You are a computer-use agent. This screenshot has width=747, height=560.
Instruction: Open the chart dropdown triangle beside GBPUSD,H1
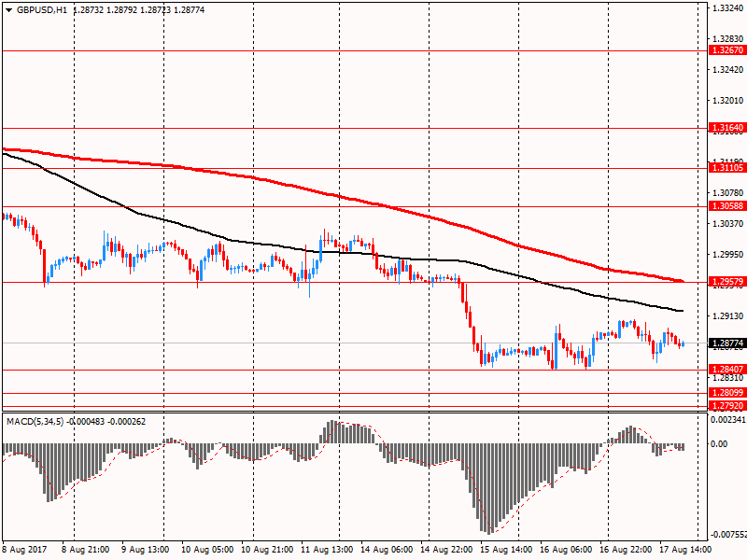pyautogui.click(x=8, y=10)
